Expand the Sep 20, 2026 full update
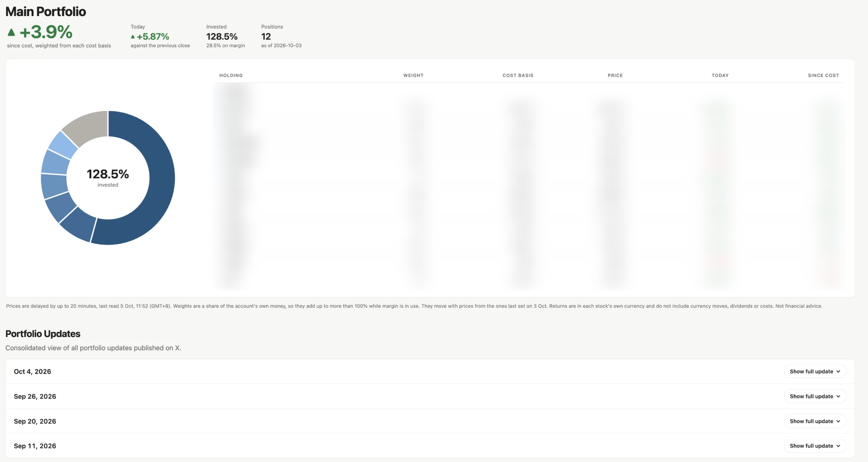 pyautogui.click(x=815, y=421)
